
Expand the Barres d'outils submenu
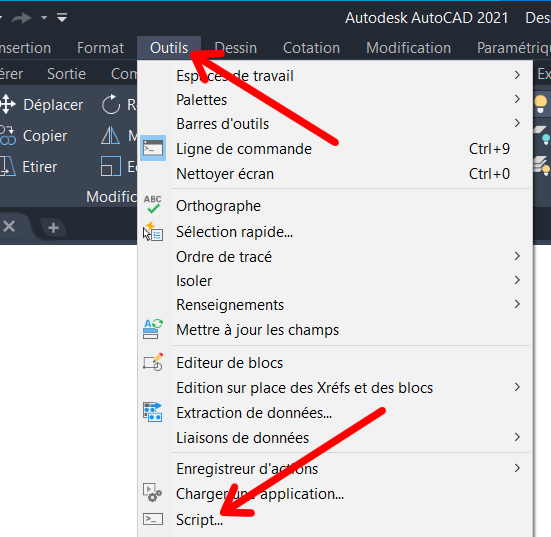[x=335, y=124]
